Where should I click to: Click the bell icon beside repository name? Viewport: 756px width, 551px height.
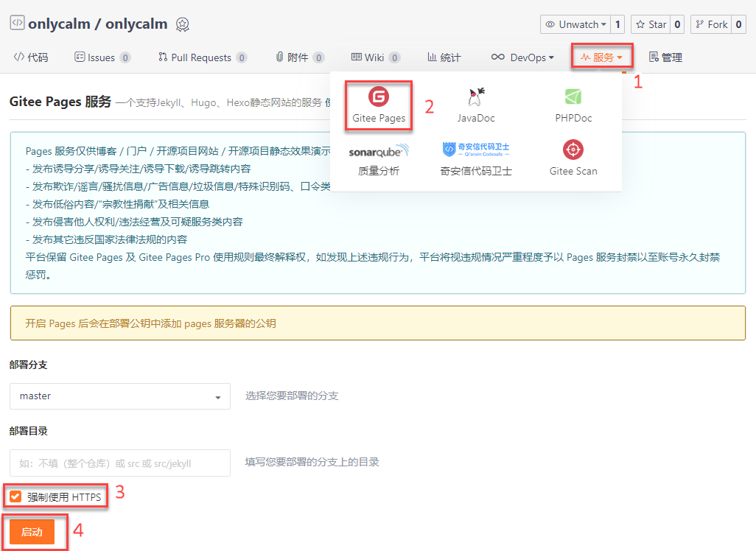(182, 24)
